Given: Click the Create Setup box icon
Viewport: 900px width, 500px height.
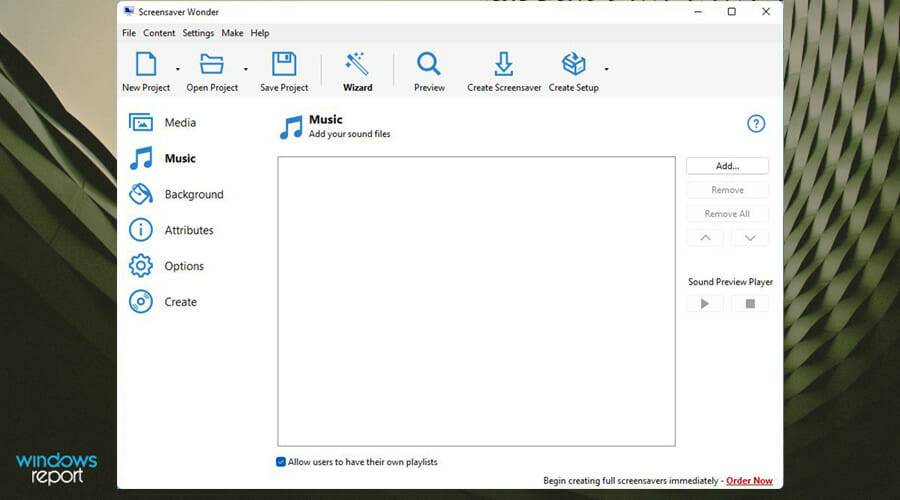Looking at the screenshot, I should click(x=573, y=65).
